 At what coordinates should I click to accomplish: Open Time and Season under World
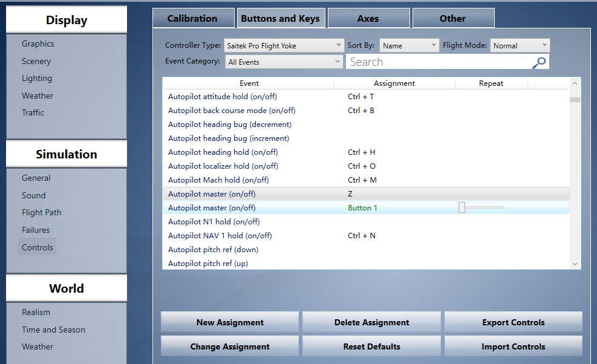(x=53, y=330)
